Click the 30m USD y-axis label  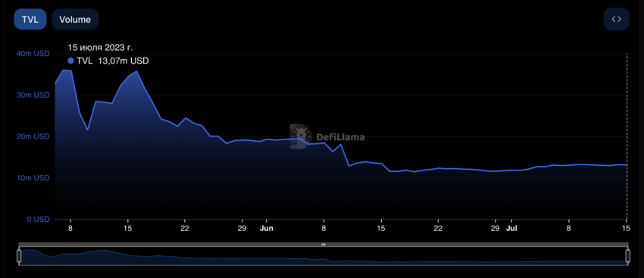pos(33,95)
